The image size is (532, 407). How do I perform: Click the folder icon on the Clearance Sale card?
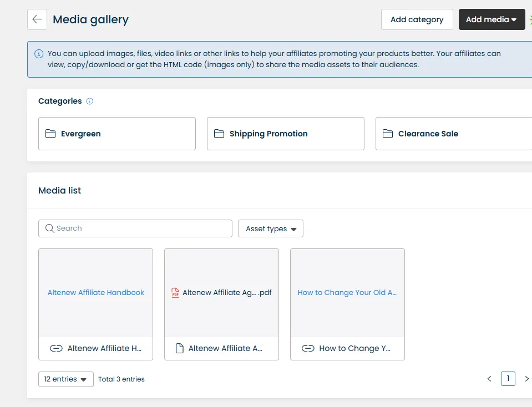tap(387, 133)
